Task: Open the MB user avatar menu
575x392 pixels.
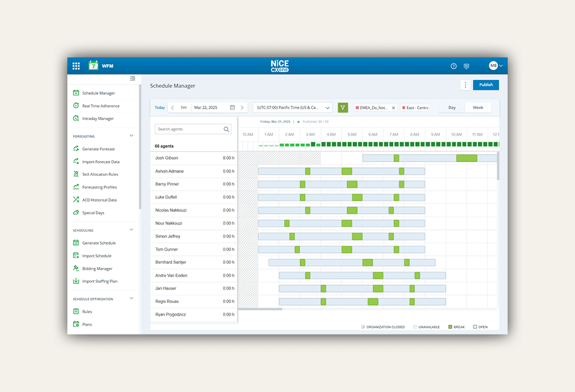Action: click(496, 66)
